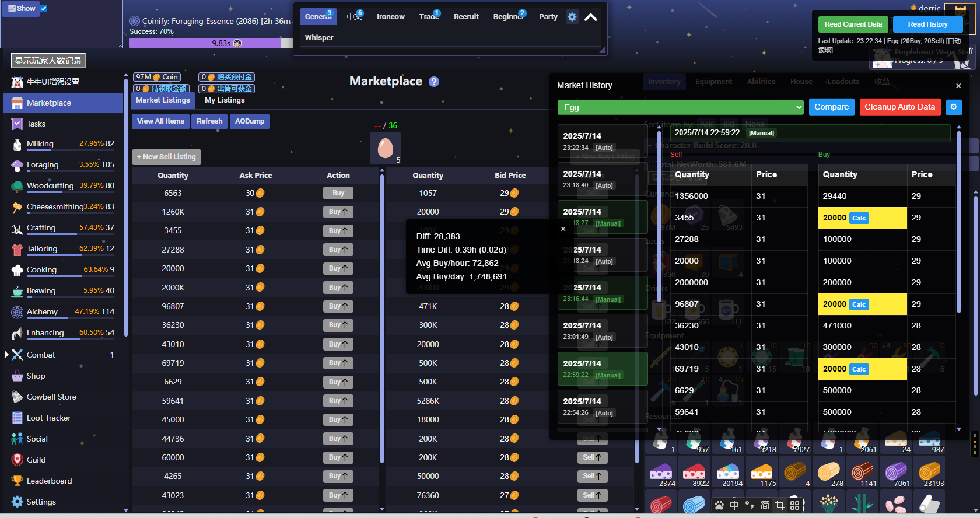Image resolution: width=980 pixels, height=518 pixels.
Task: Click Cleanup Auto Data button
Action: (x=900, y=107)
